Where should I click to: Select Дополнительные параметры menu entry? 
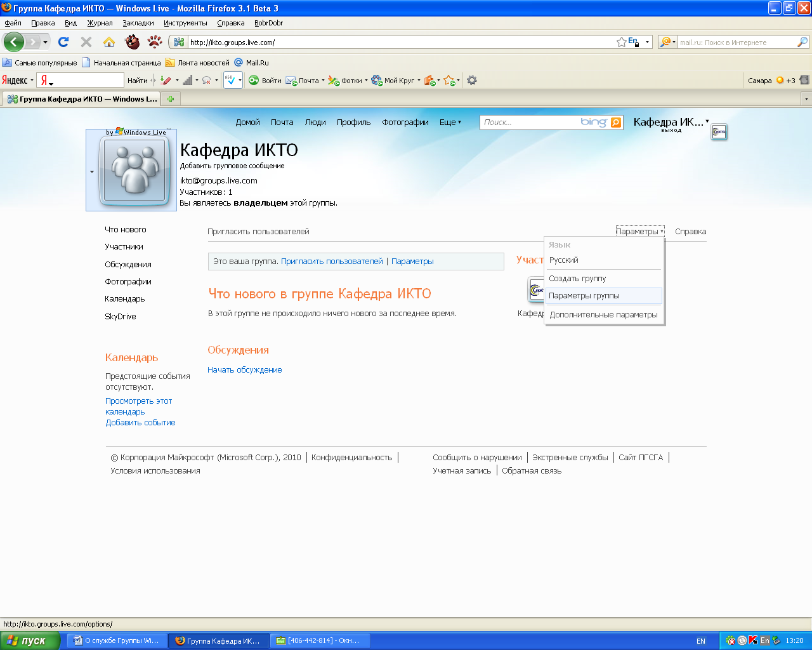pos(603,315)
